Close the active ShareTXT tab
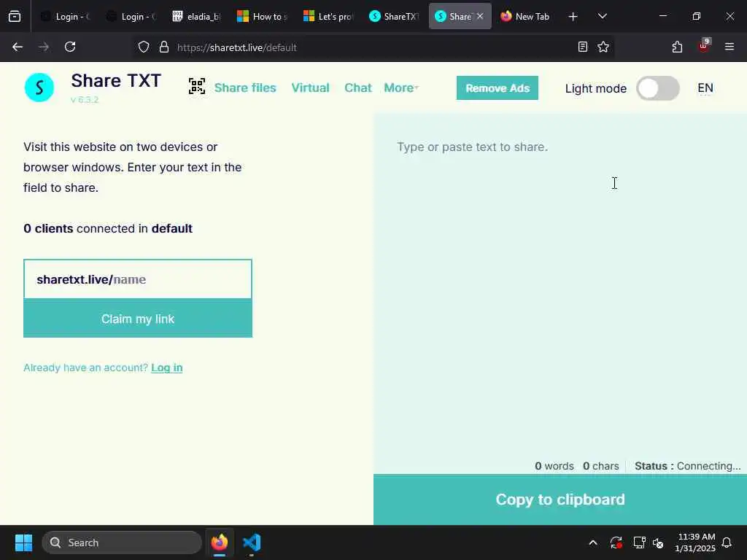Image resolution: width=747 pixels, height=560 pixels. tap(480, 16)
